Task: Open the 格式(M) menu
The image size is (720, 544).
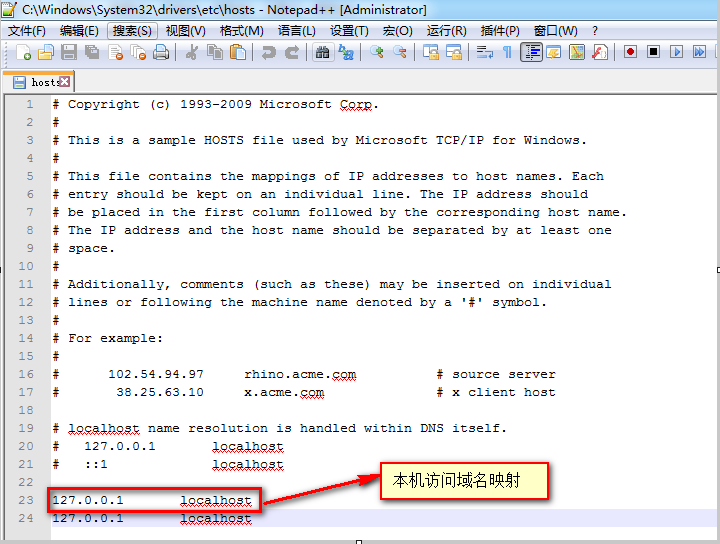Action: click(x=242, y=31)
